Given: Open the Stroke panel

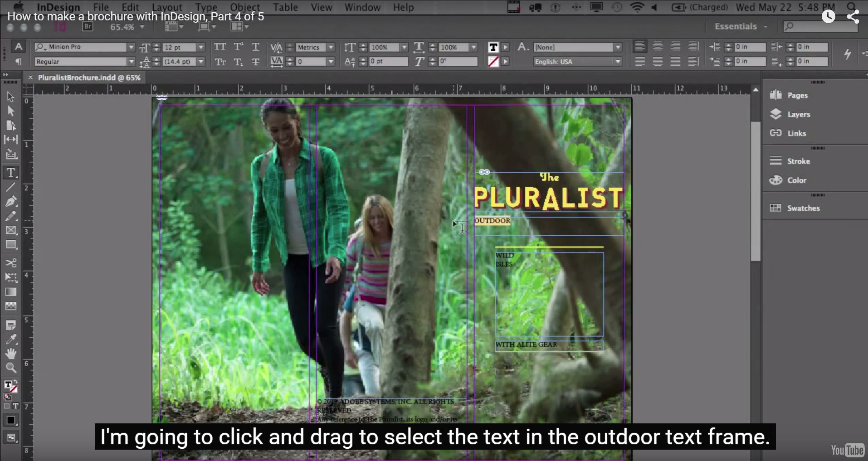Looking at the screenshot, I should point(790,161).
